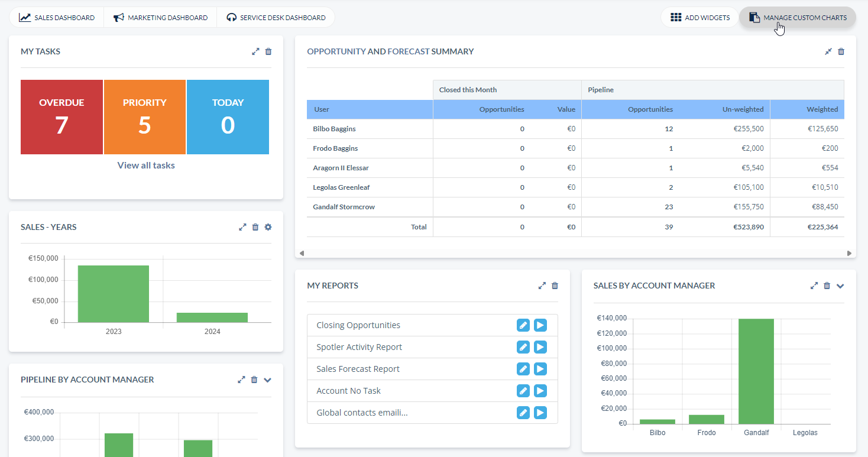Run the Sales Forecast Report
The width and height of the screenshot is (868, 457).
540,369
